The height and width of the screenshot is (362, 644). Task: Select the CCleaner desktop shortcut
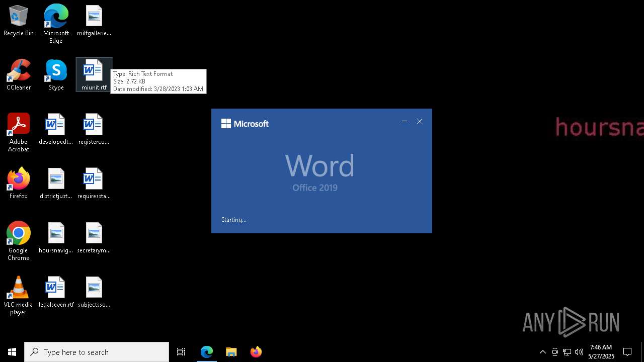pos(19,75)
